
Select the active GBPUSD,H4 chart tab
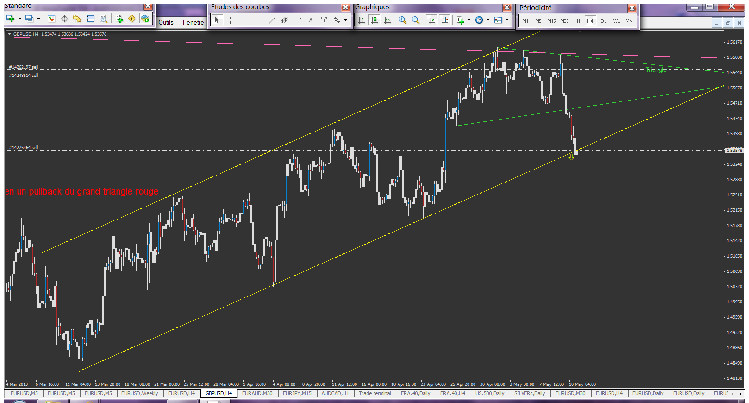pyautogui.click(x=218, y=393)
